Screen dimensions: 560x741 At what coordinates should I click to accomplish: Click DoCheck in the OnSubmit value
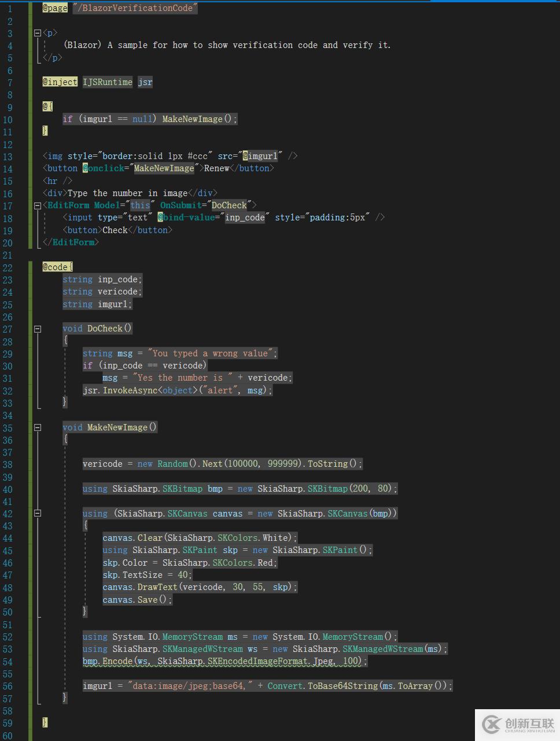pyautogui.click(x=229, y=205)
